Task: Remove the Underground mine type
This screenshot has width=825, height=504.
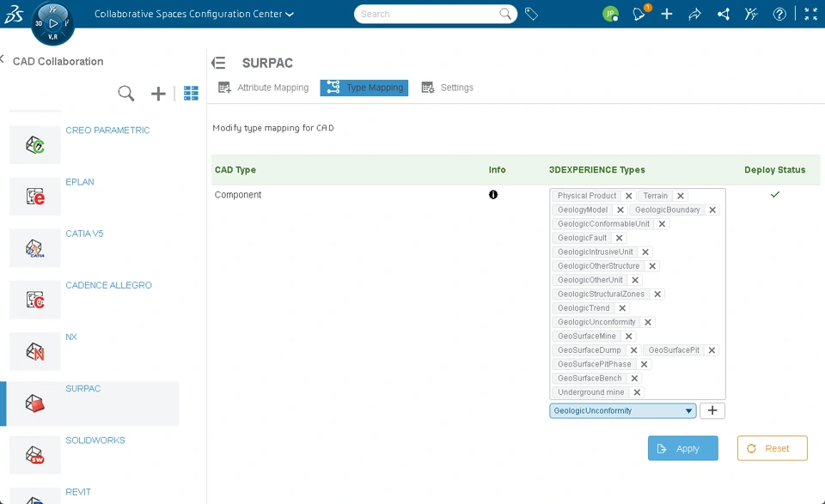Action: (637, 392)
